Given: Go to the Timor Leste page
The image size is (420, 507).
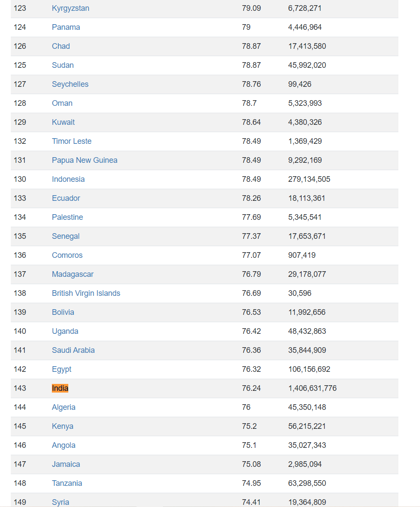Looking at the screenshot, I should (71, 141).
